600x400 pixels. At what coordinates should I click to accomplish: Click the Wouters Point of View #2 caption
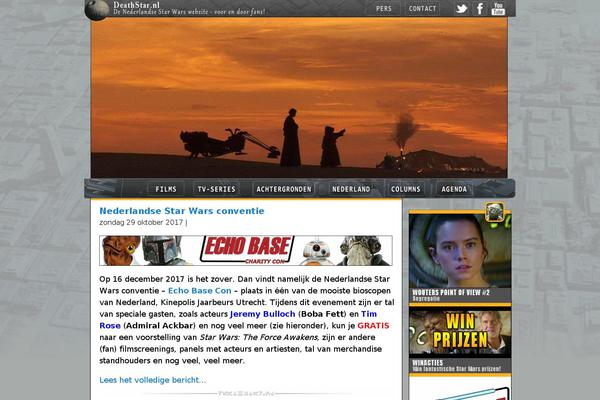[450, 292]
